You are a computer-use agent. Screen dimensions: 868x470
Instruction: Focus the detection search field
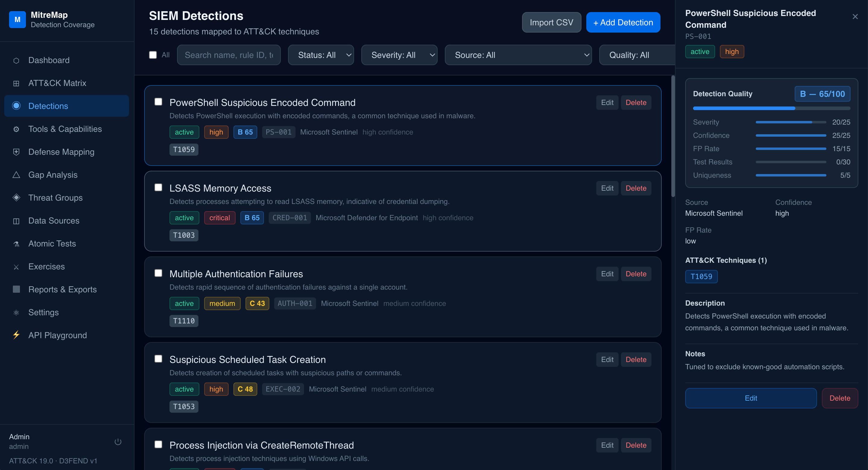(x=229, y=55)
